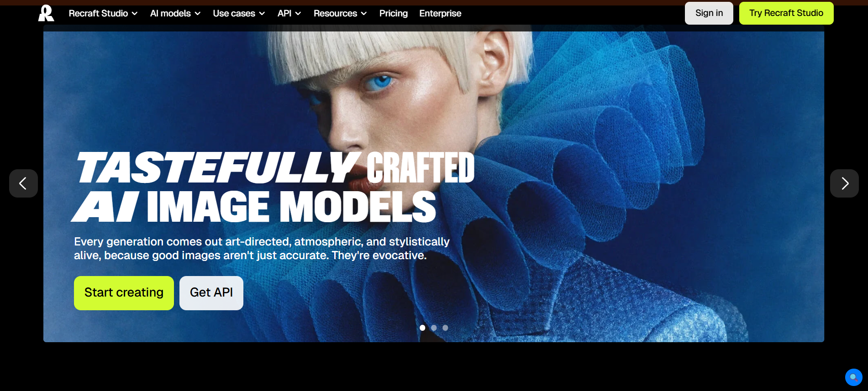Click the Tastefully Crafted headline text
Screen dimensions: 868x391
[275, 168]
